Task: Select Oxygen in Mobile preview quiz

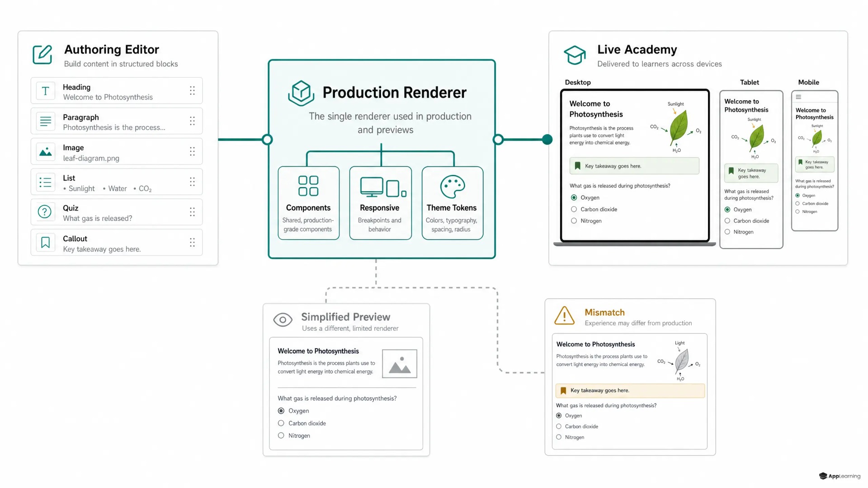Action: click(797, 196)
